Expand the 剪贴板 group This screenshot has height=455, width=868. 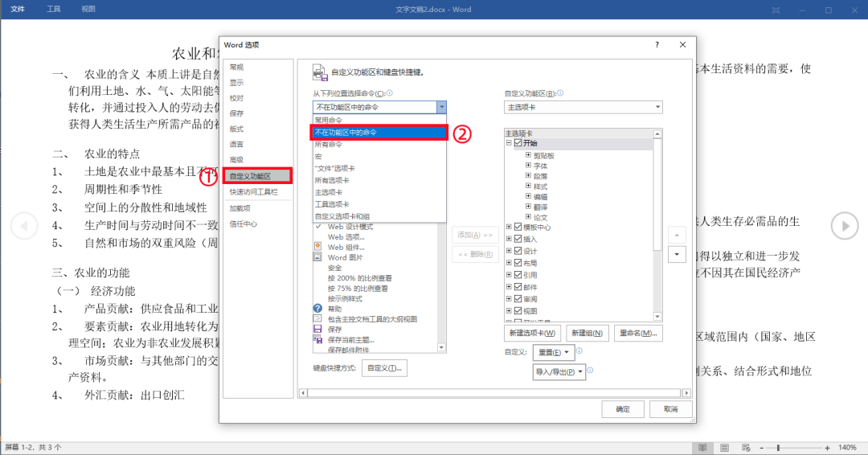528,155
